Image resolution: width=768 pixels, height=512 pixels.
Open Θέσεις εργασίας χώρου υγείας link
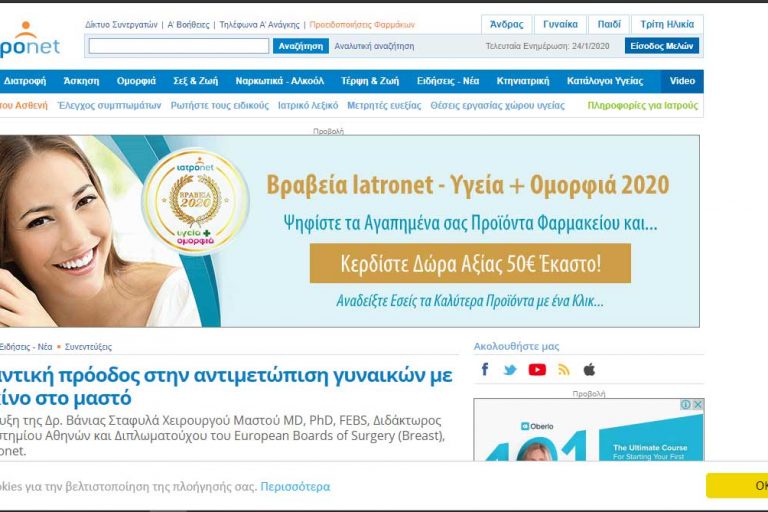click(x=498, y=105)
